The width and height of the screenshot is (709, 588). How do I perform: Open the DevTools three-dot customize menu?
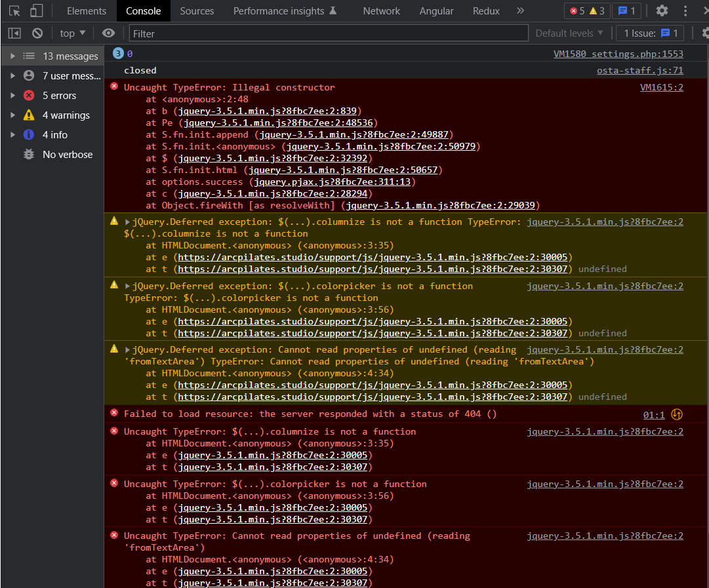[686, 10]
